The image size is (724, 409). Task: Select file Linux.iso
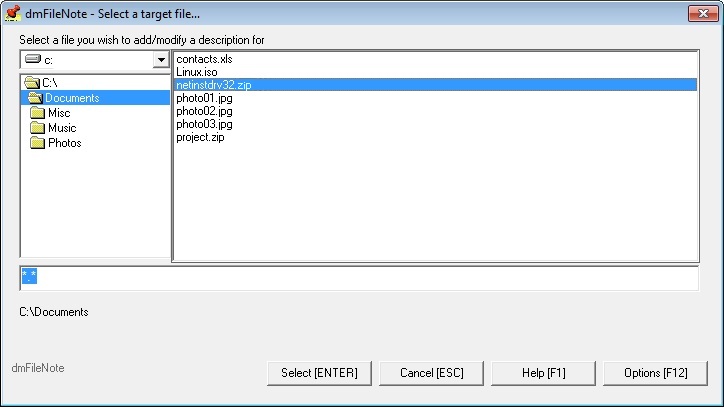(197, 72)
